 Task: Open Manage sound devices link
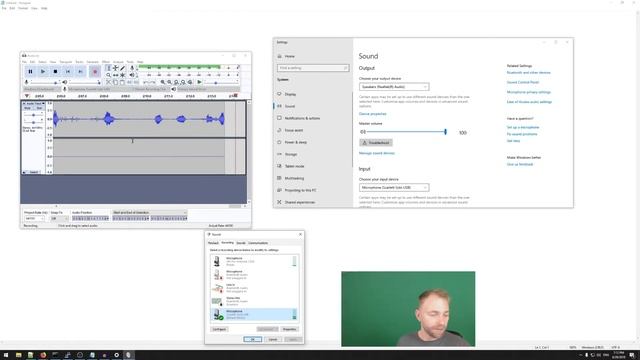377,153
